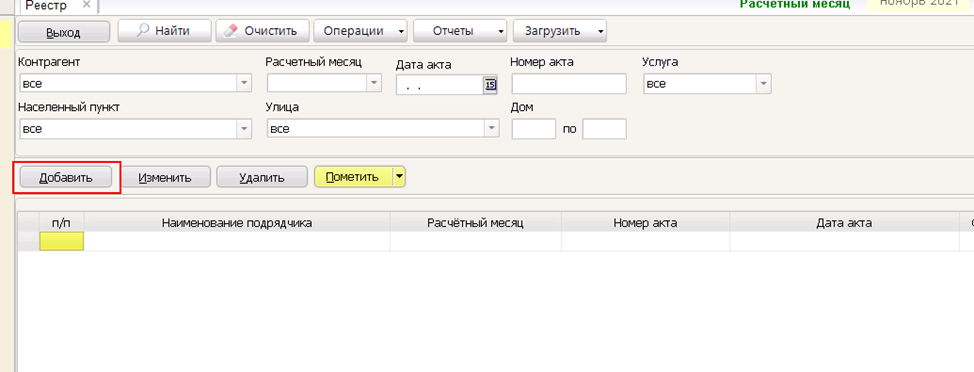Sort by Наименование подрядчика column header
The height and width of the screenshot is (372, 974).
(x=237, y=223)
